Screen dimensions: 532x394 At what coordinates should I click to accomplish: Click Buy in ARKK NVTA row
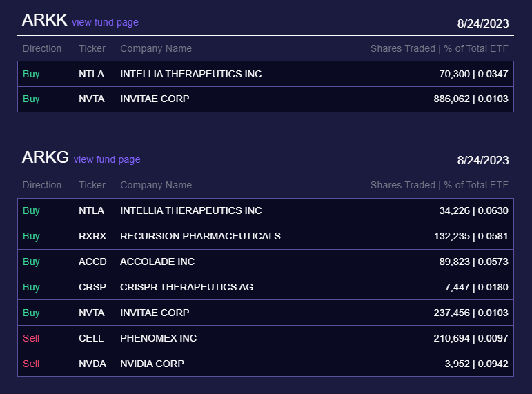click(x=31, y=99)
